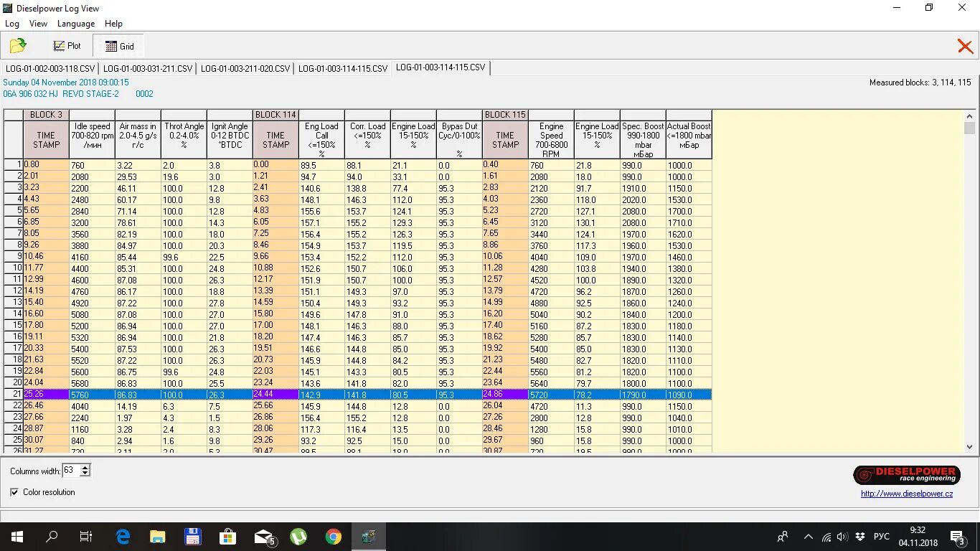Click the Spec. Boost column header
The width and height of the screenshot is (980, 551).
643,139
